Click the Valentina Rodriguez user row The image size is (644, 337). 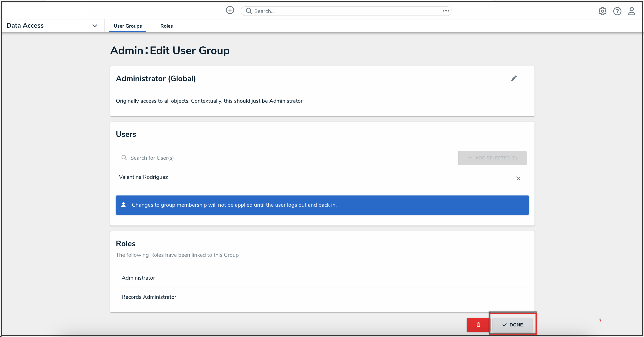[x=143, y=177]
